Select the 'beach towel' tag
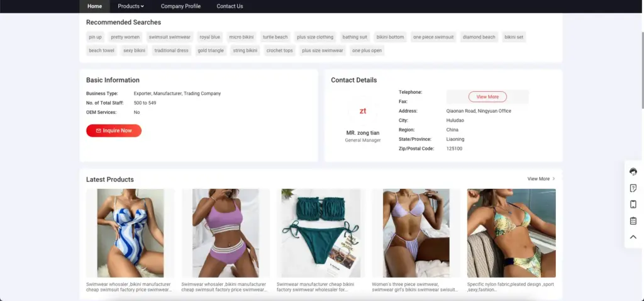Image resolution: width=644 pixels, height=301 pixels. 101,50
